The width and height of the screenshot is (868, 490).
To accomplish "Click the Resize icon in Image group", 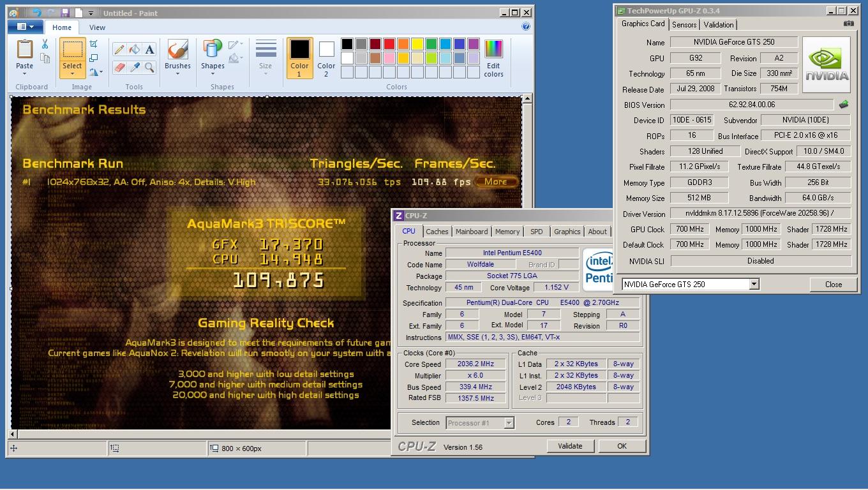I will point(94,58).
